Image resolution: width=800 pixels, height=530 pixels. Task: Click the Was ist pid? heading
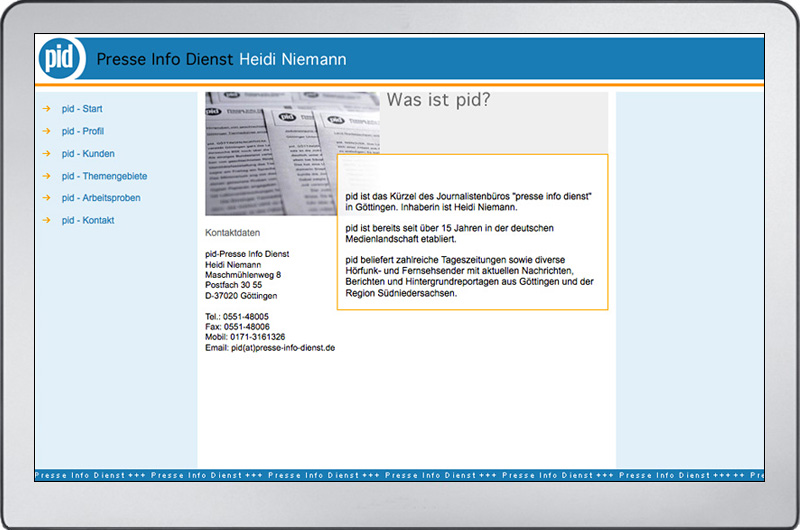438,100
